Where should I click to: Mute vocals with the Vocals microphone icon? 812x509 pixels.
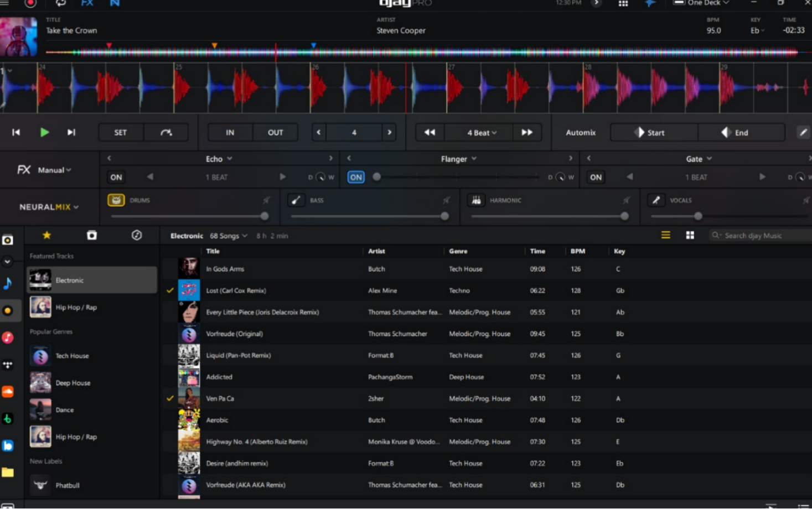point(656,200)
